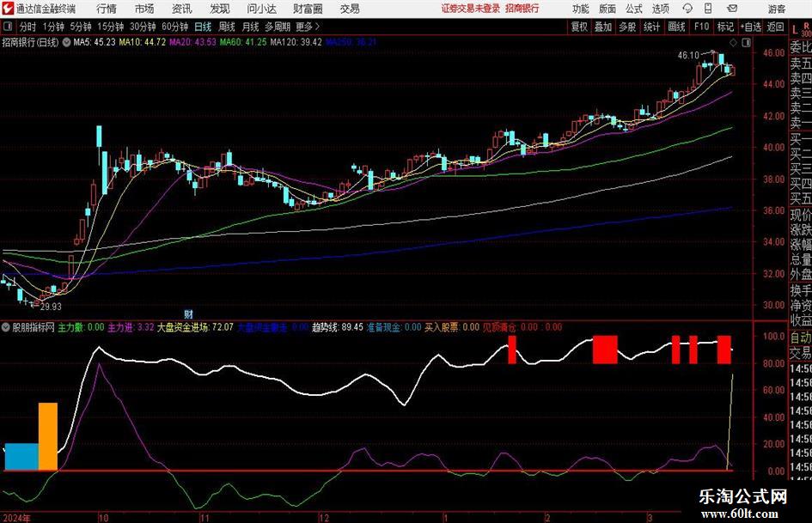Switch to 15分钟 chart period
The image size is (812, 523).
point(110,27)
